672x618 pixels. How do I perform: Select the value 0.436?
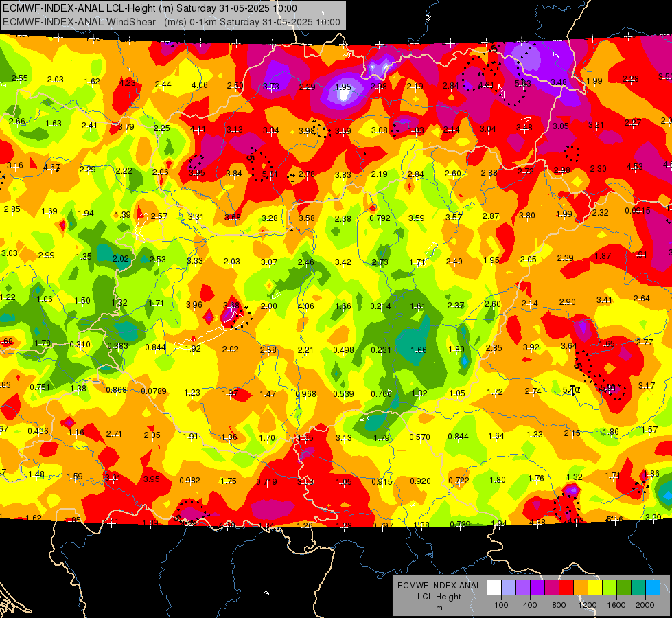coord(38,431)
